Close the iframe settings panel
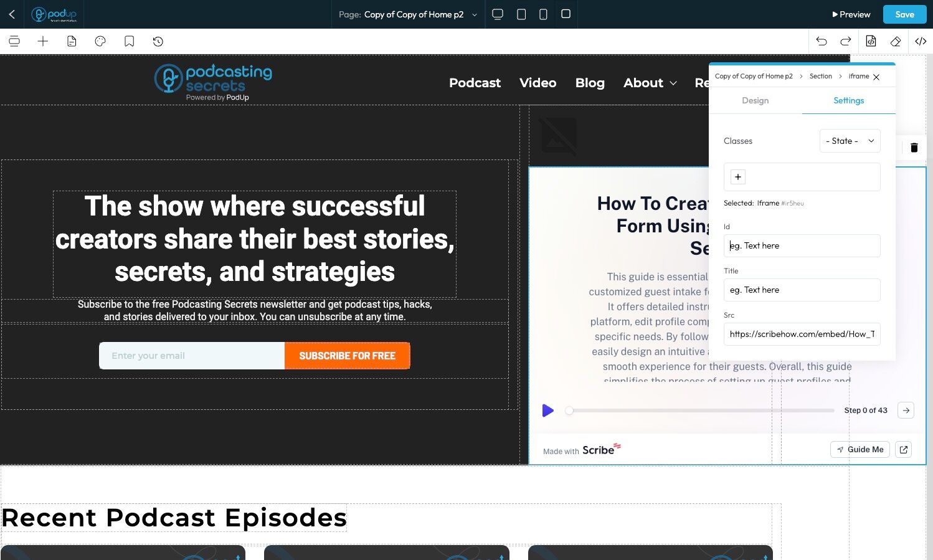Viewport: 933px width, 560px height. point(876,77)
